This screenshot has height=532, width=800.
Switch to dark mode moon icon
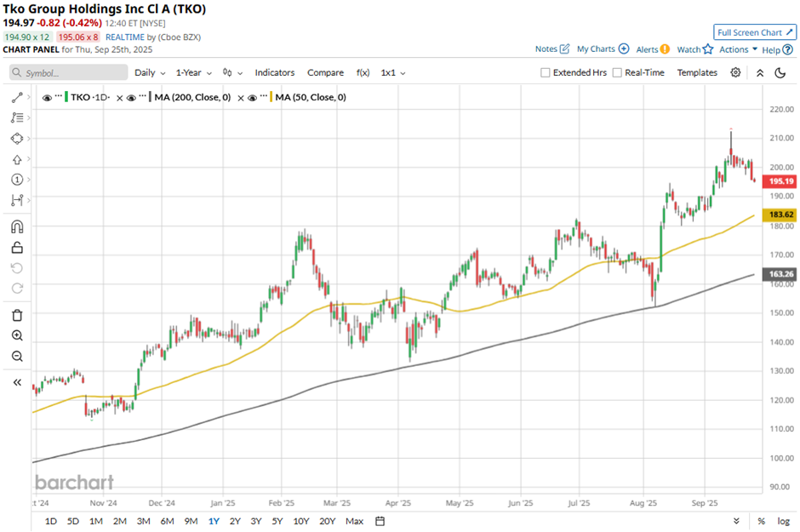tap(780, 73)
